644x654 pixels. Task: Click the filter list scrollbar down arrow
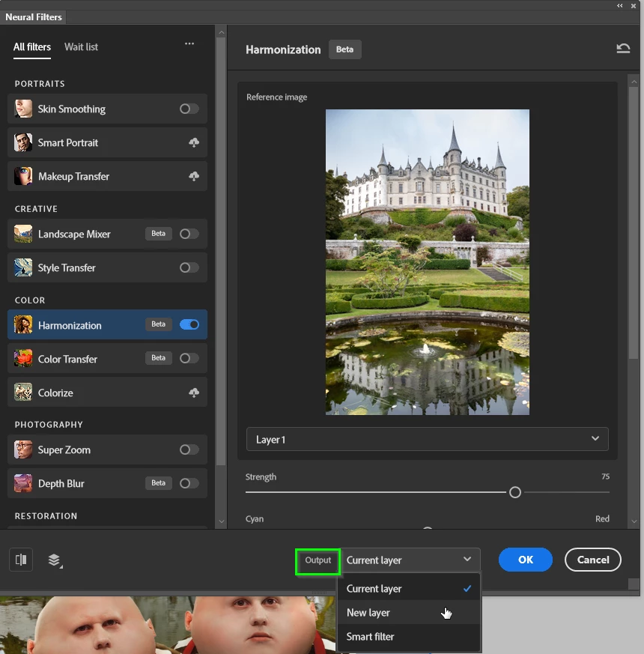click(x=222, y=521)
